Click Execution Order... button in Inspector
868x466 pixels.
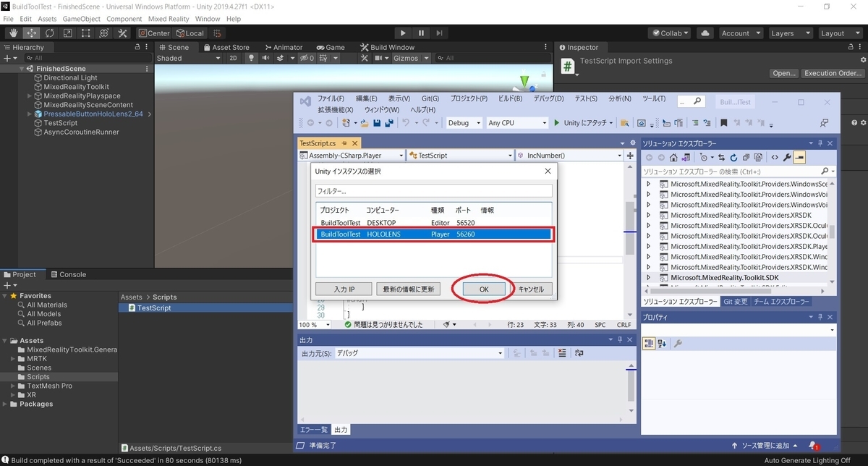(x=833, y=73)
